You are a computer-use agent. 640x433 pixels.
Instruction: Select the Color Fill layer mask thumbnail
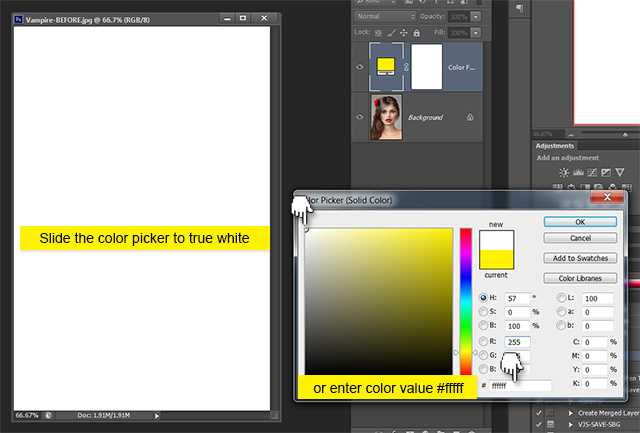427,69
